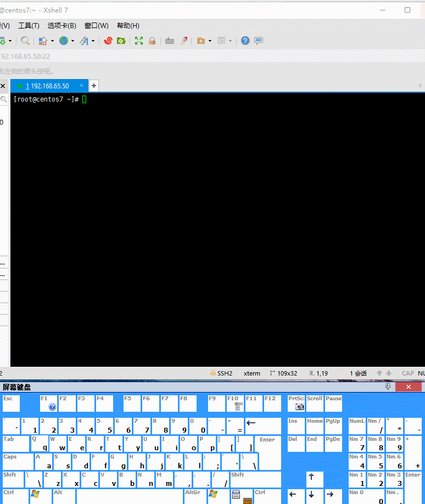The width and height of the screenshot is (425, 504).
Task: Launch Xftp with the red swirl icon
Action: coord(108,41)
